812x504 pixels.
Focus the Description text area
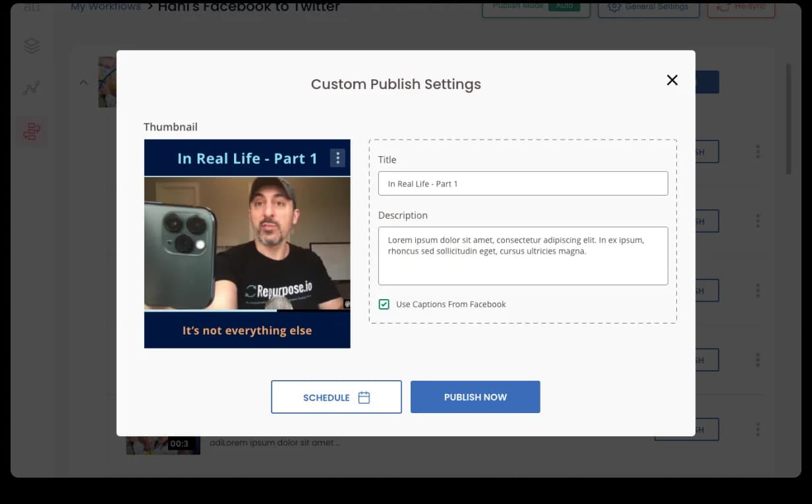tap(523, 256)
